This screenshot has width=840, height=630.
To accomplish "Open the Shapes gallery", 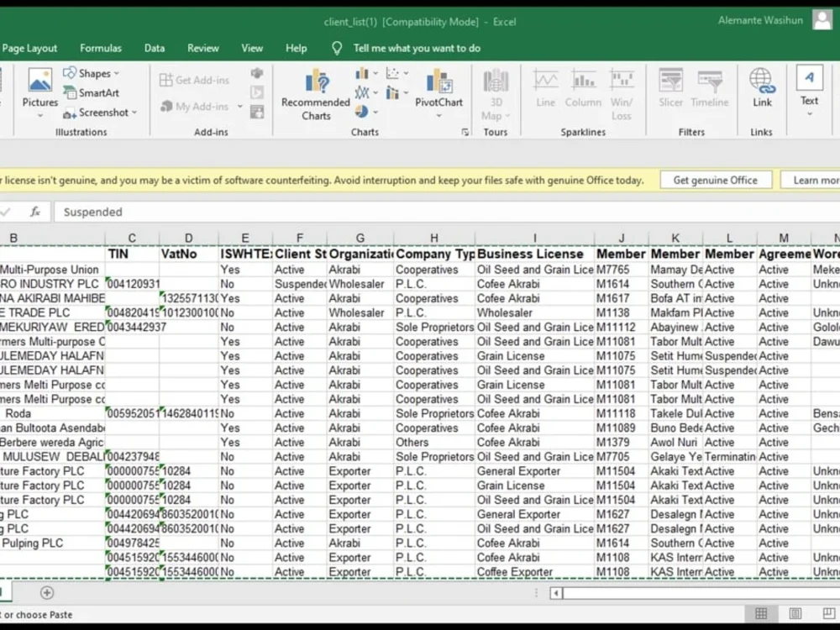I will (91, 73).
